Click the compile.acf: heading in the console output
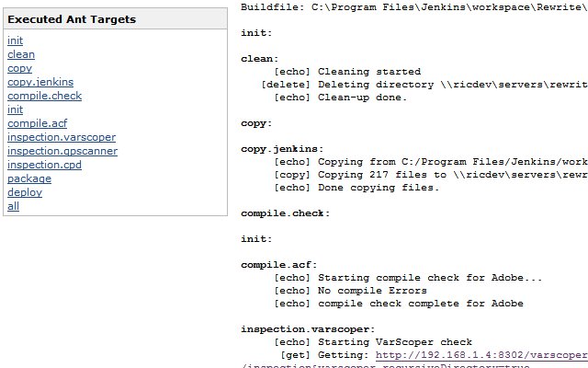Viewport: 588px width, 368px height. (278, 265)
